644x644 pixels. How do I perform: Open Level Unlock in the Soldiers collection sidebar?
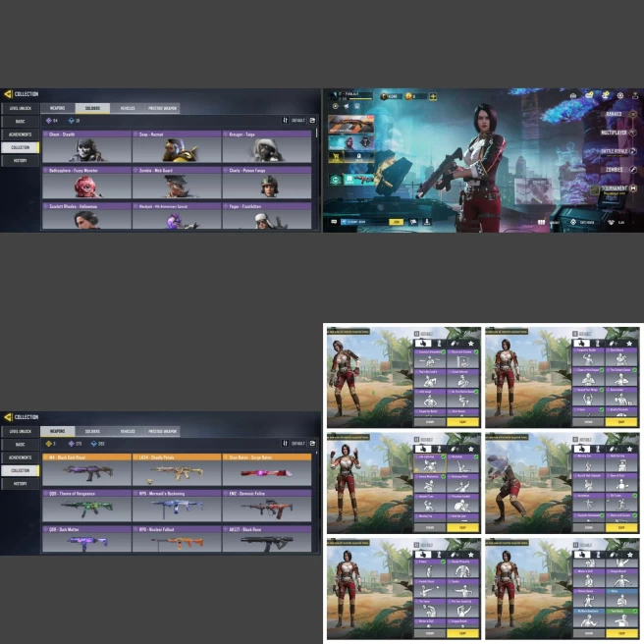click(20, 108)
